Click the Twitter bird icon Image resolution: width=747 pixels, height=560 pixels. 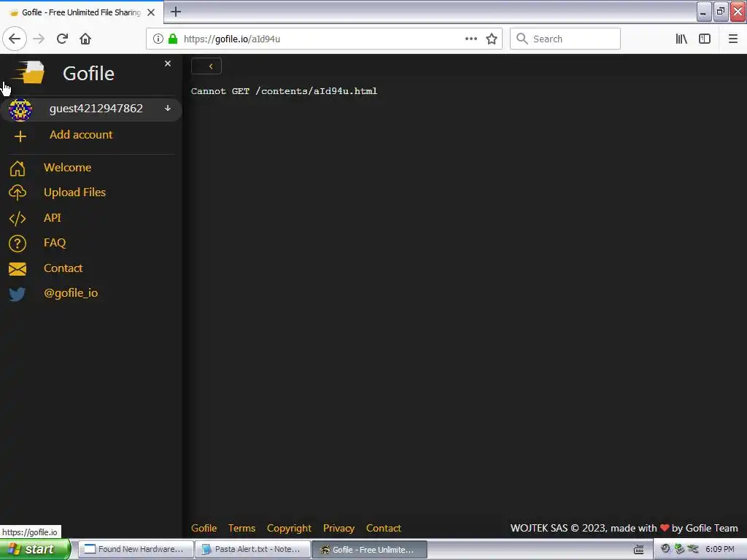18,294
